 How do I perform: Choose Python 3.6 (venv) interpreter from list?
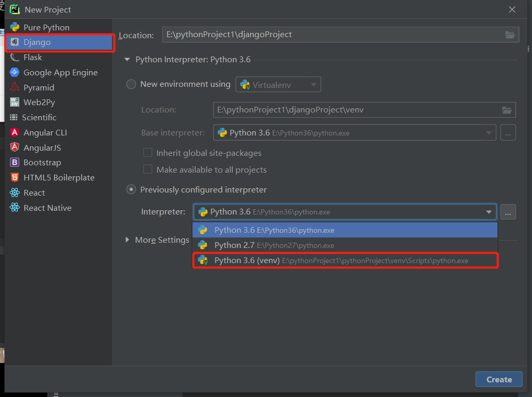[x=345, y=260]
